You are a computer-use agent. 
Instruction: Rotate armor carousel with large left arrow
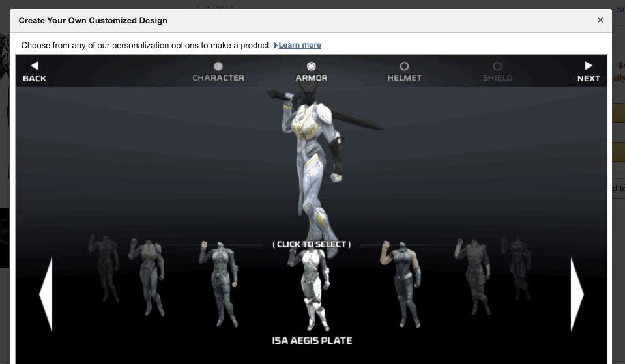tap(46, 294)
